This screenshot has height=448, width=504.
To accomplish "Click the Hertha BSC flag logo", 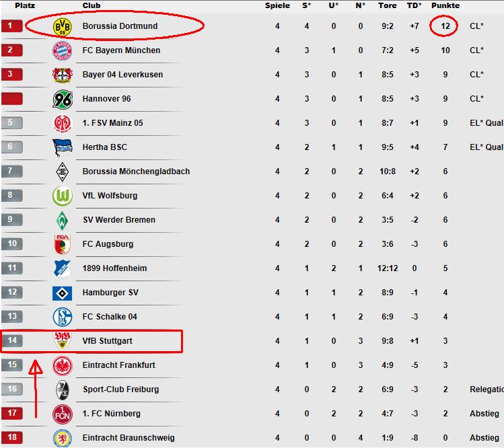I will point(62,147).
